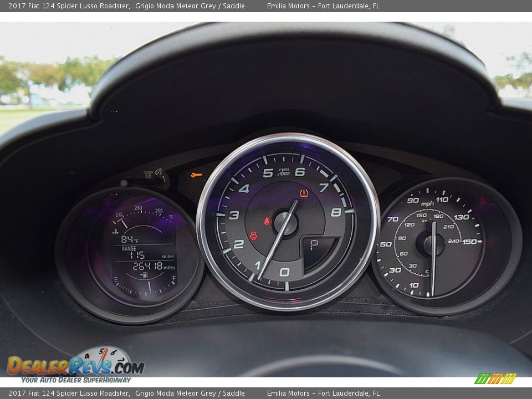Click the 240 km/h mark
The height and width of the screenshot is (399, 532).
coord(454,241)
